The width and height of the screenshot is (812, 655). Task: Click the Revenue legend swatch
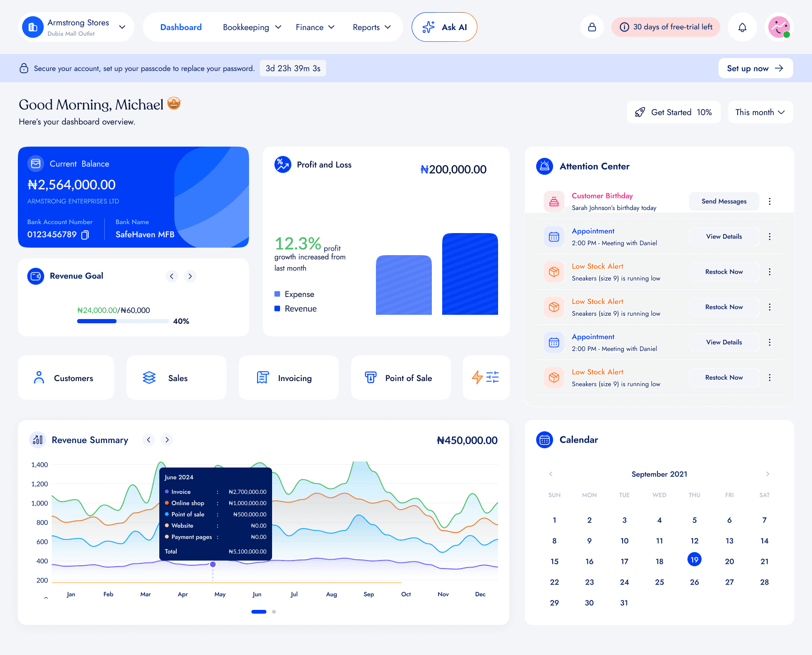tap(277, 309)
